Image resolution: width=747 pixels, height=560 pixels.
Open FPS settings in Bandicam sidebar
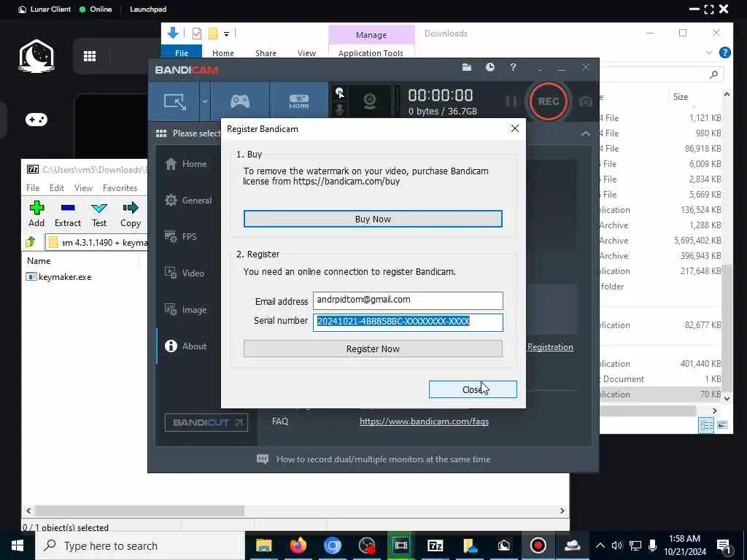[x=181, y=237]
